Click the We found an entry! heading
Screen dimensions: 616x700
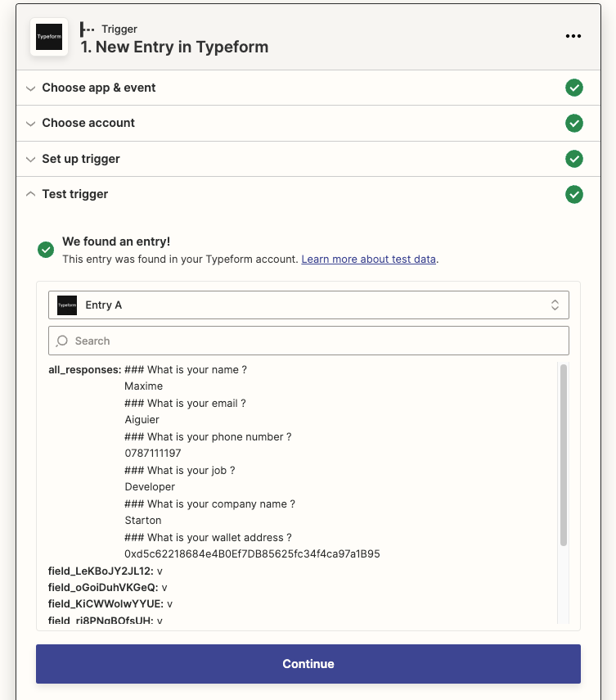(116, 242)
